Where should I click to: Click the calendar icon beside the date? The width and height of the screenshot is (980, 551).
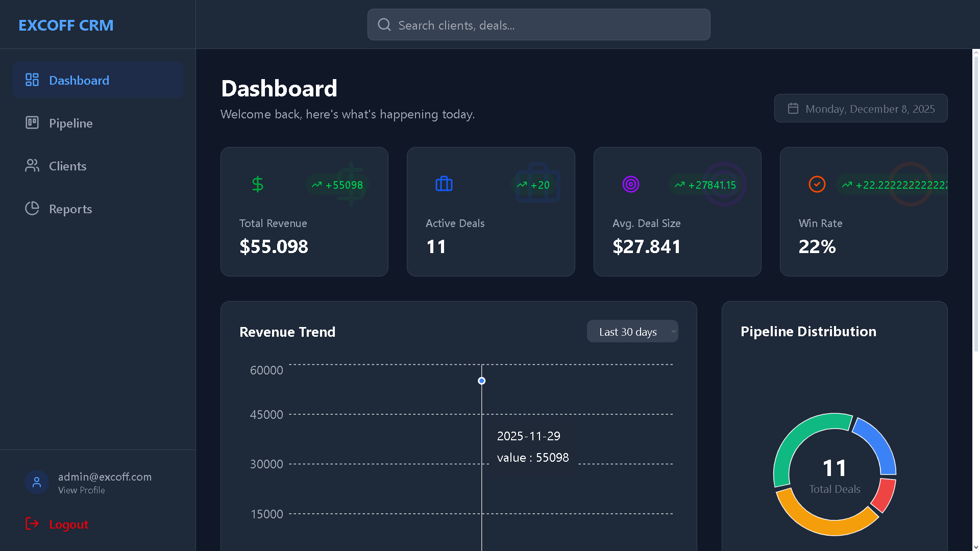coord(793,109)
